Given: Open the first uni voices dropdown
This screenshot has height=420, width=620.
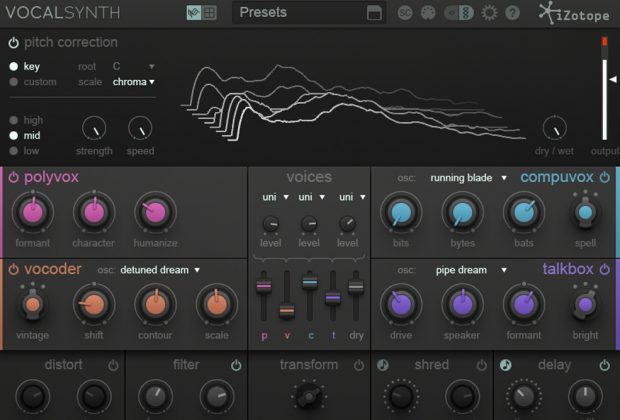Looking at the screenshot, I should [275, 197].
